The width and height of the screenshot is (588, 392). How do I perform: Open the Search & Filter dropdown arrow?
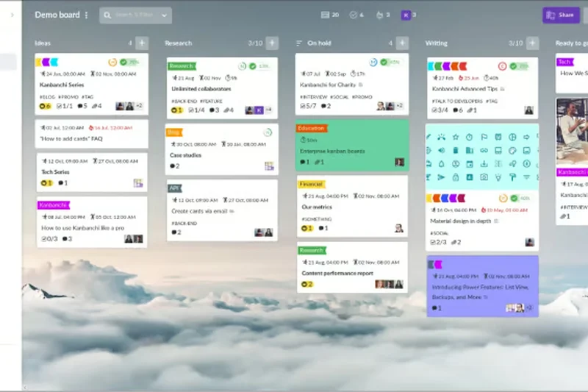[x=163, y=15]
